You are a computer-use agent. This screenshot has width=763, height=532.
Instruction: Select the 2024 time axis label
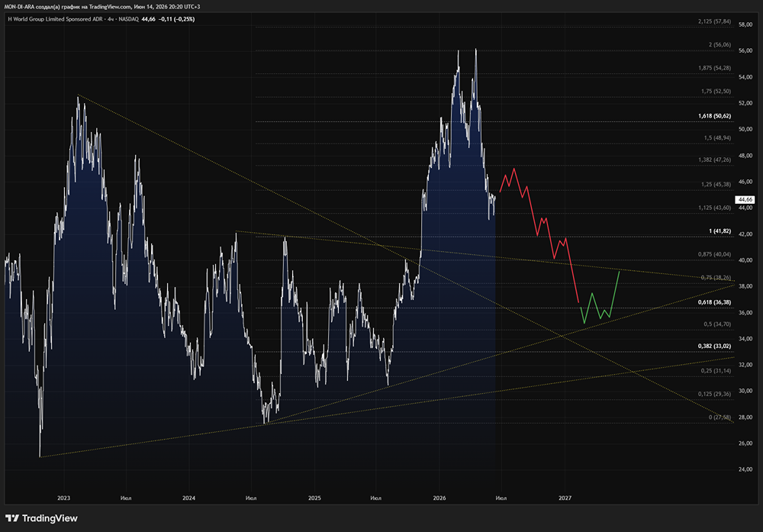(188, 498)
